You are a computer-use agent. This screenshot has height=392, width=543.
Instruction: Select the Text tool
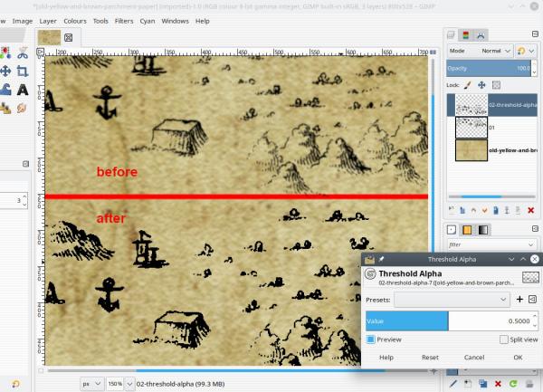click(x=23, y=90)
